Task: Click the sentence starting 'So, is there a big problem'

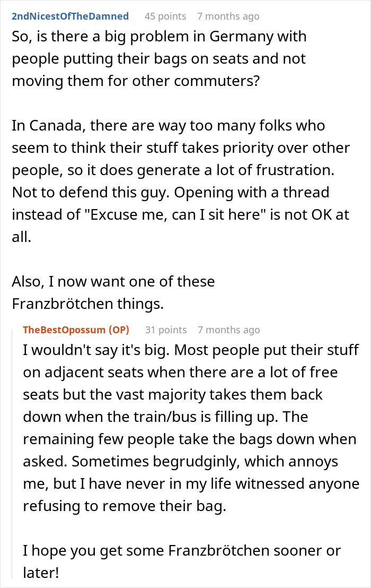Action: click(x=159, y=58)
